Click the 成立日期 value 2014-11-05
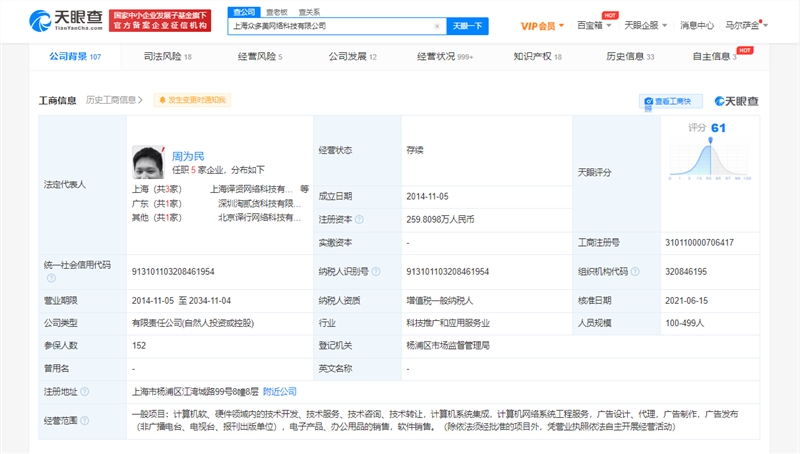The width and height of the screenshot is (800, 454). click(427, 196)
